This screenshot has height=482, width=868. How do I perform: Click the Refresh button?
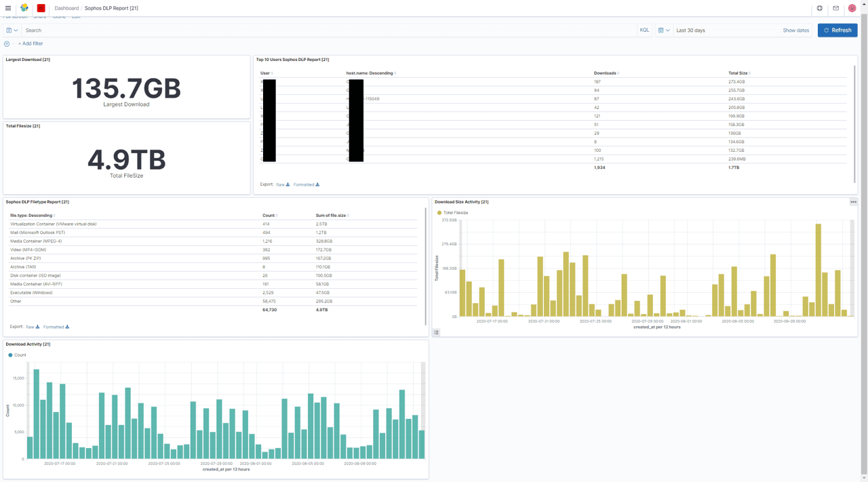837,31
